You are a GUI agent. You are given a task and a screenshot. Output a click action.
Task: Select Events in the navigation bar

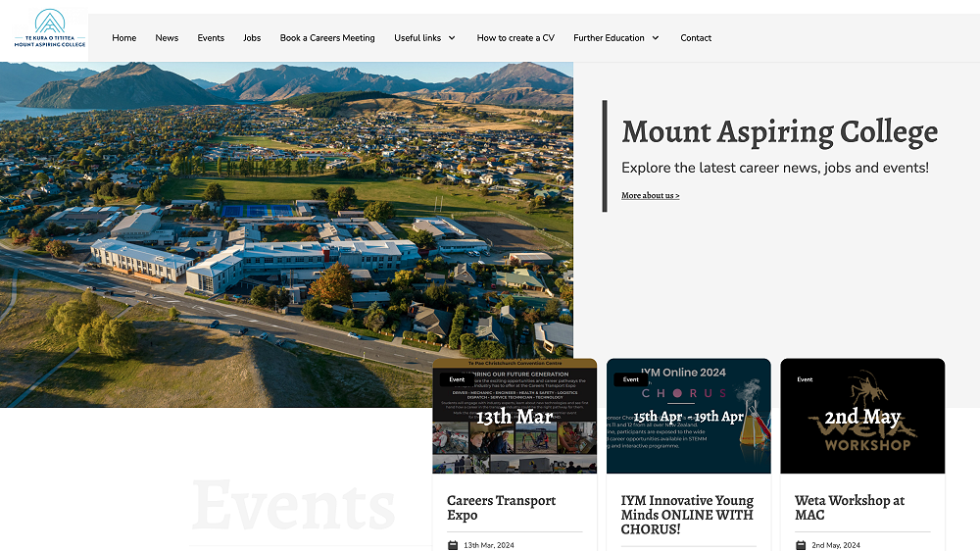coord(211,38)
